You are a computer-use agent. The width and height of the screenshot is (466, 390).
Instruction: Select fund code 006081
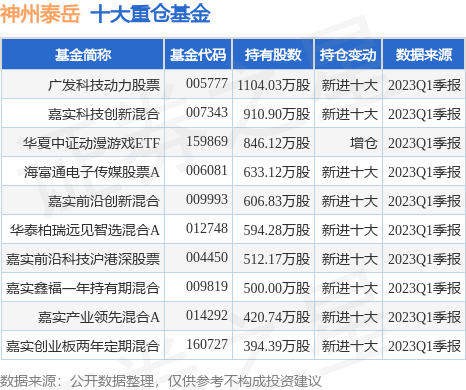coord(207,171)
